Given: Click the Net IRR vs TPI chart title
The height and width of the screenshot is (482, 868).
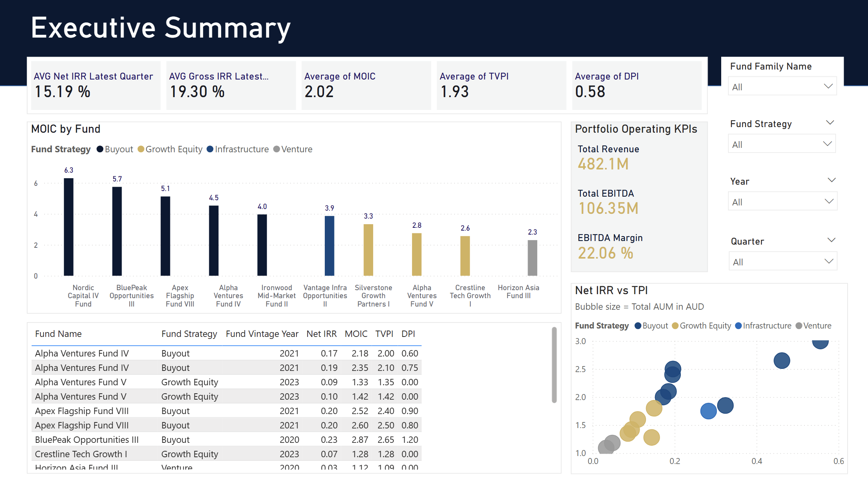Looking at the screenshot, I should 612,291.
